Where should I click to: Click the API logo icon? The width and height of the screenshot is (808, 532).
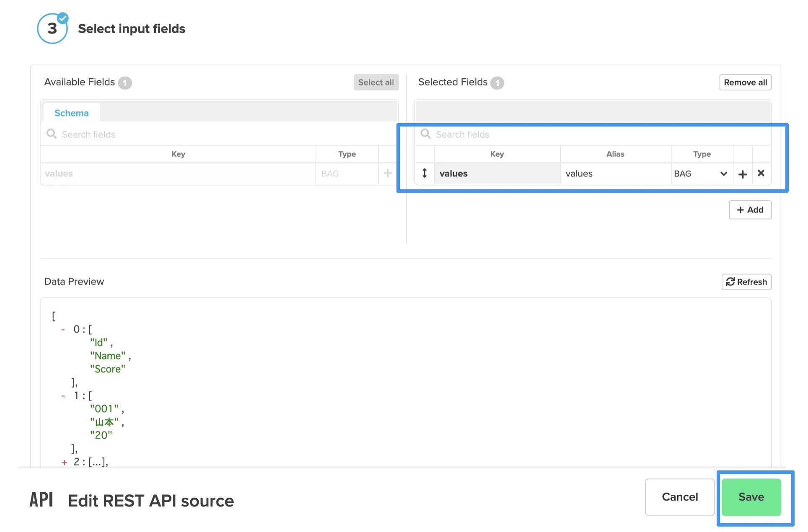41,500
